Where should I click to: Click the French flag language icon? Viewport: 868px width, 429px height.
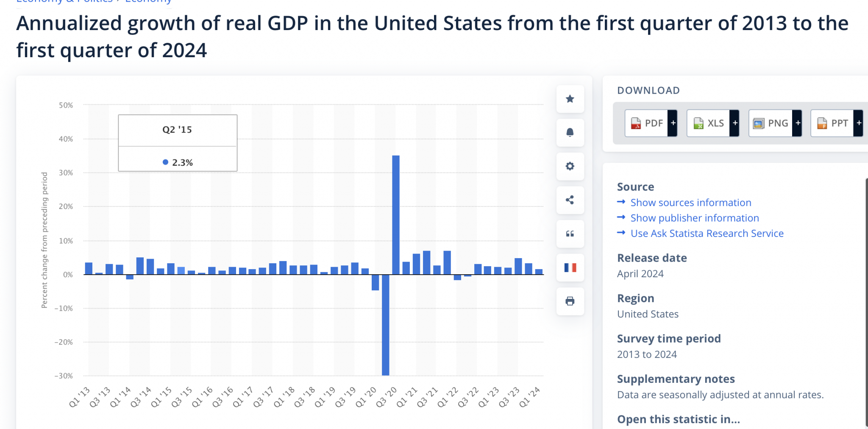coord(570,267)
